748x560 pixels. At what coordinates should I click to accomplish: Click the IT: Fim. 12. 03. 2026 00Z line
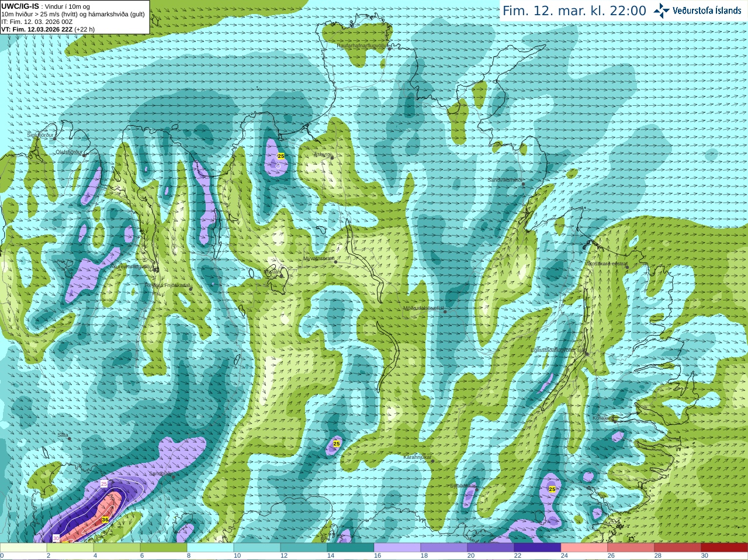pos(37,22)
